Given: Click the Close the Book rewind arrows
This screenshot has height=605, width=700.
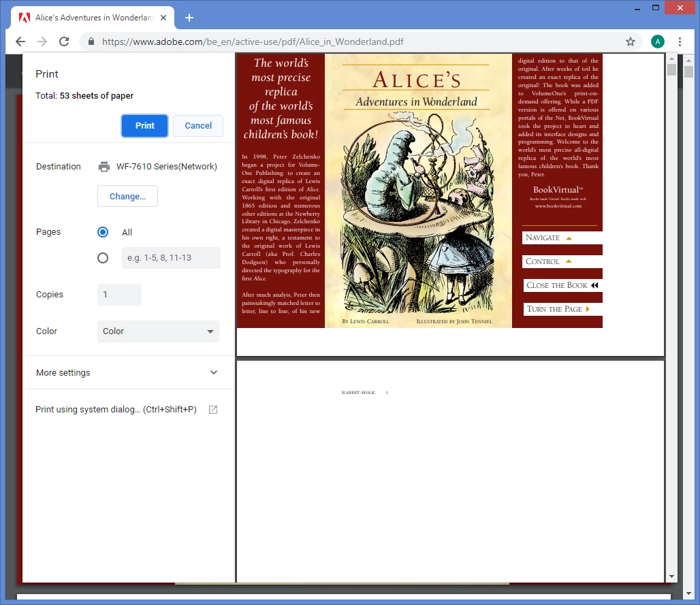Looking at the screenshot, I should coord(594,286).
